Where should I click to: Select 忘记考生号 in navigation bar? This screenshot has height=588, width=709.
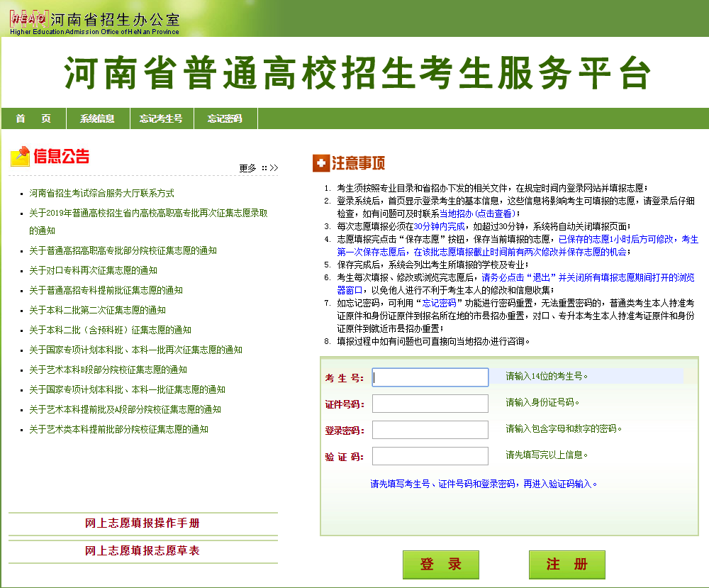pos(161,118)
